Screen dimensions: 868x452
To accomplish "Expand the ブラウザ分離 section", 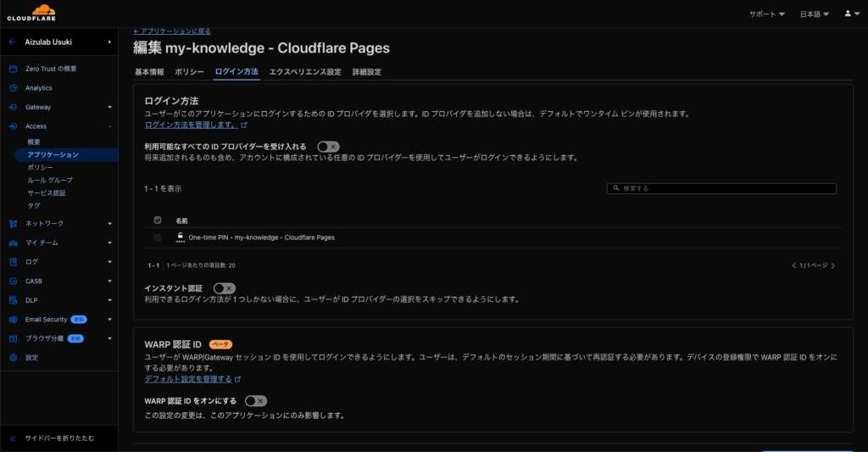I will (109, 338).
